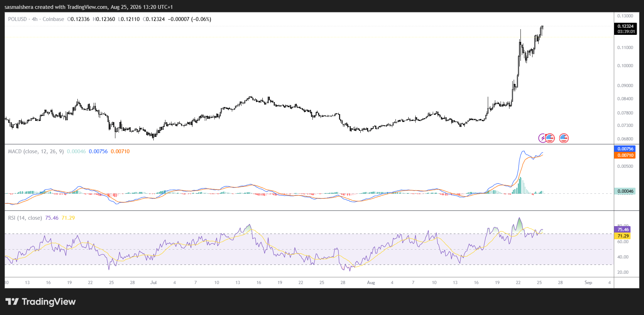644x315 pixels.
Task: Click the yellow 71.29 value in RSI legend
Action: [x=68, y=218]
